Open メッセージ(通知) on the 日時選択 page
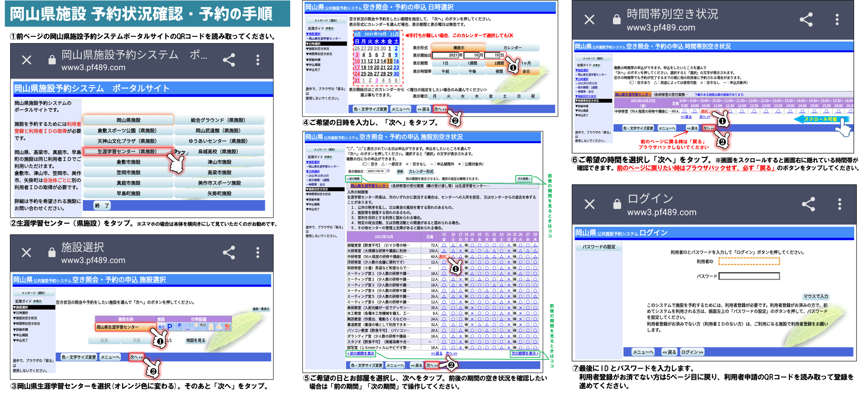The width and height of the screenshot is (868, 394). (x=325, y=20)
